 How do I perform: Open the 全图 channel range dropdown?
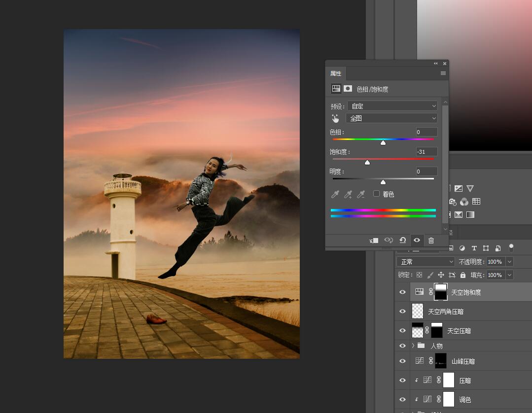[391, 118]
